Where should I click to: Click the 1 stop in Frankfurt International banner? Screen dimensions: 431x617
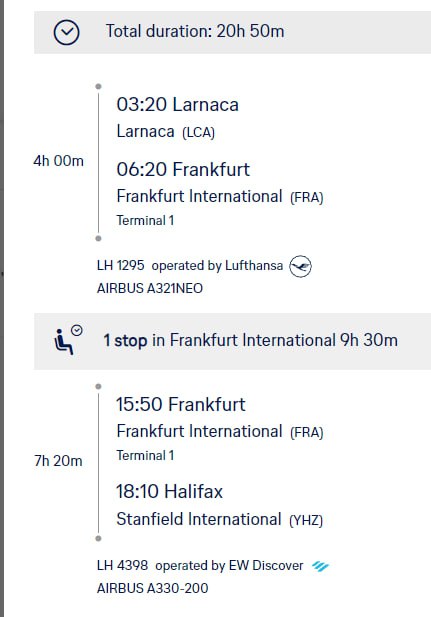point(232,341)
